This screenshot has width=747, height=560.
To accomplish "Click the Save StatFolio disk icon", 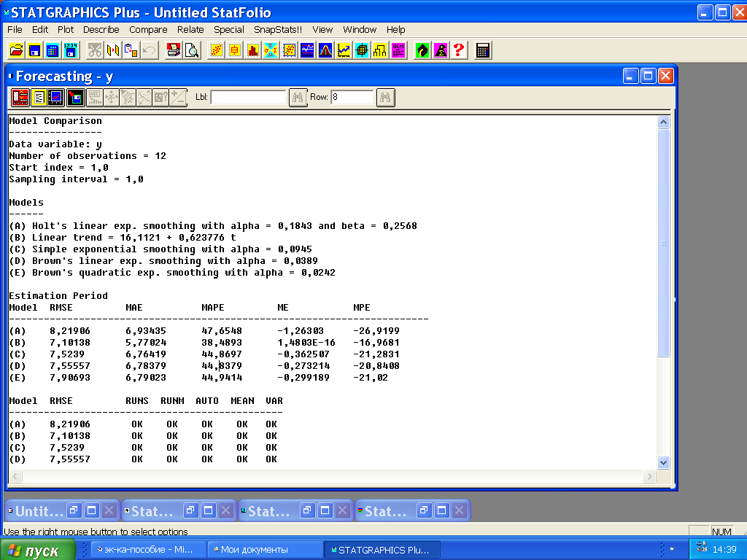I will [x=34, y=50].
